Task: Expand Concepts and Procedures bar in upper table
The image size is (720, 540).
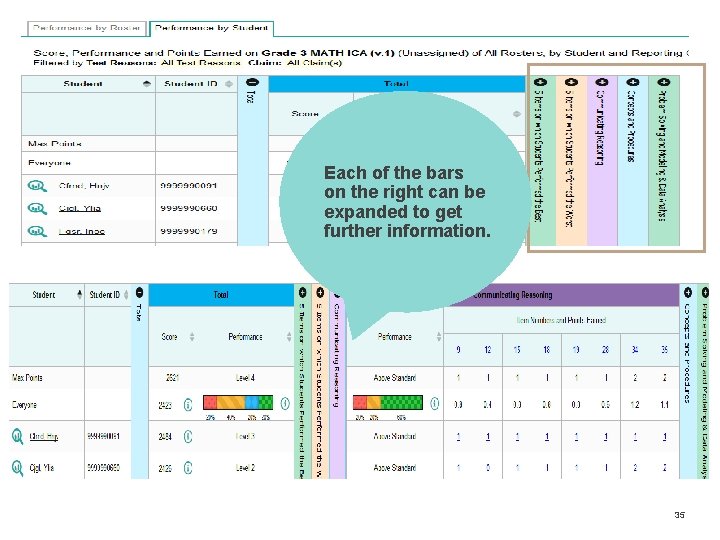Action: pos(633,82)
